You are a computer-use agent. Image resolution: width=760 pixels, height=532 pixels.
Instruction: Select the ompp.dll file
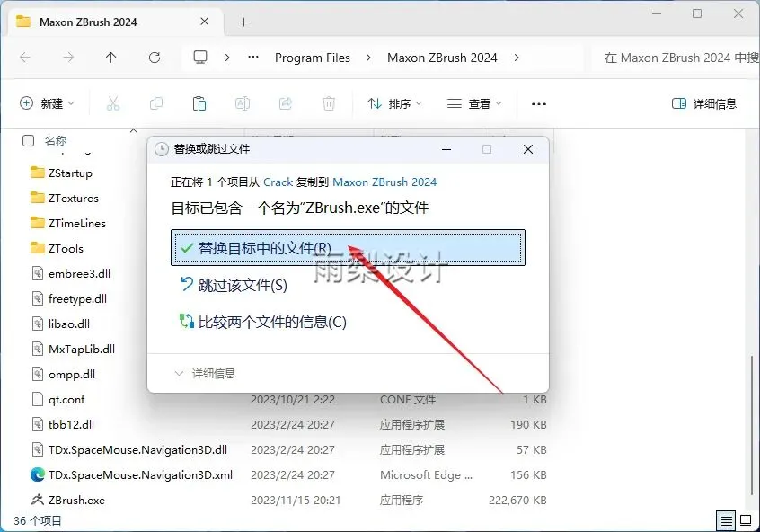[72, 375]
